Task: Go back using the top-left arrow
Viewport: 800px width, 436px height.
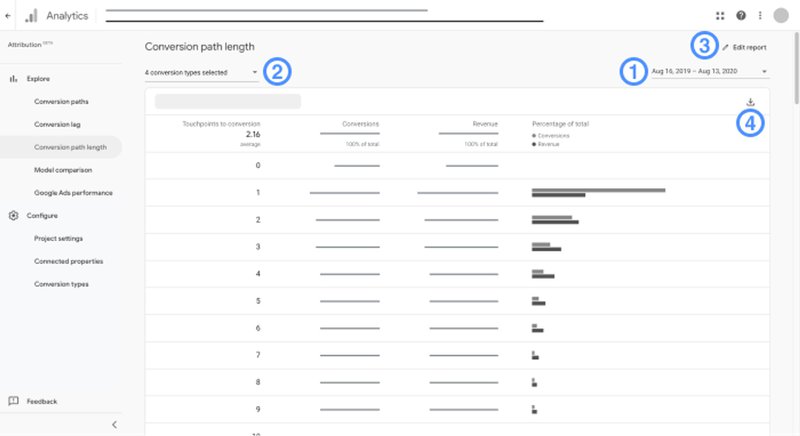Action: tap(8, 16)
